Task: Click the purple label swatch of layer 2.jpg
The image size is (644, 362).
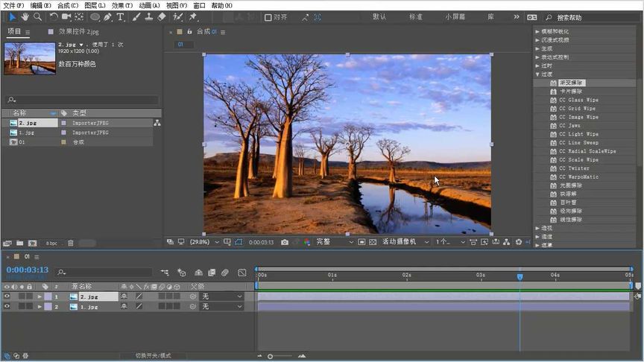Action: tap(47, 296)
